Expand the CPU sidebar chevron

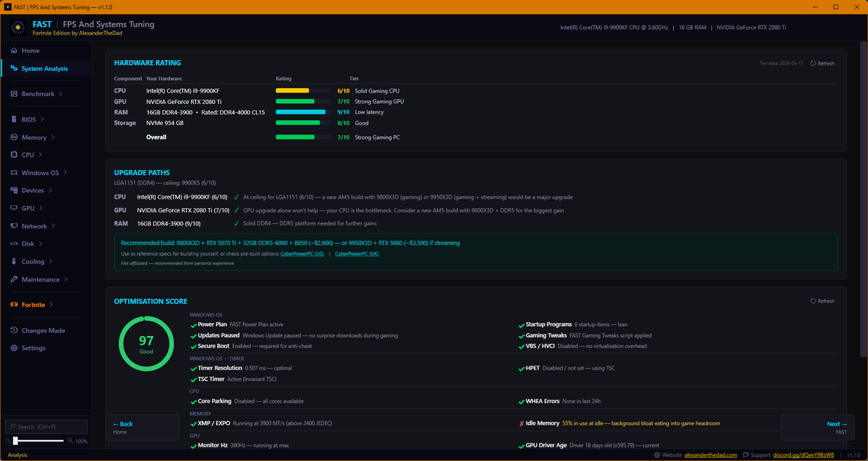[x=41, y=155]
